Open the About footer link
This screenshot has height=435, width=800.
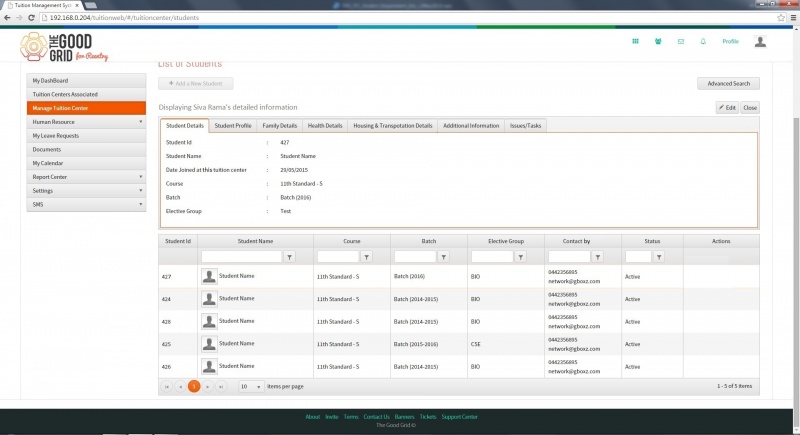pos(313,417)
